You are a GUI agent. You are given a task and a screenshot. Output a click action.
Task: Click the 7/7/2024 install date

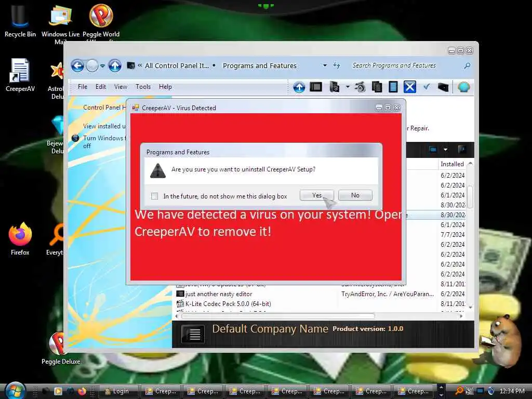(x=453, y=235)
